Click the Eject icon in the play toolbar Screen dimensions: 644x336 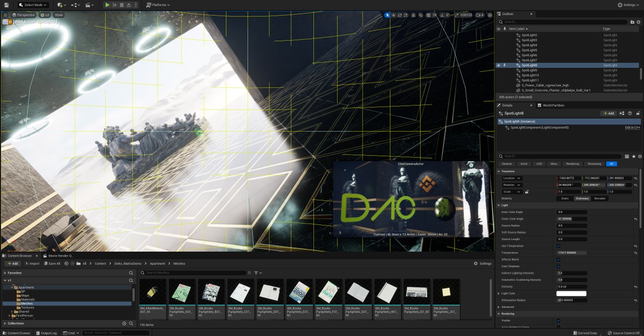(x=129, y=5)
